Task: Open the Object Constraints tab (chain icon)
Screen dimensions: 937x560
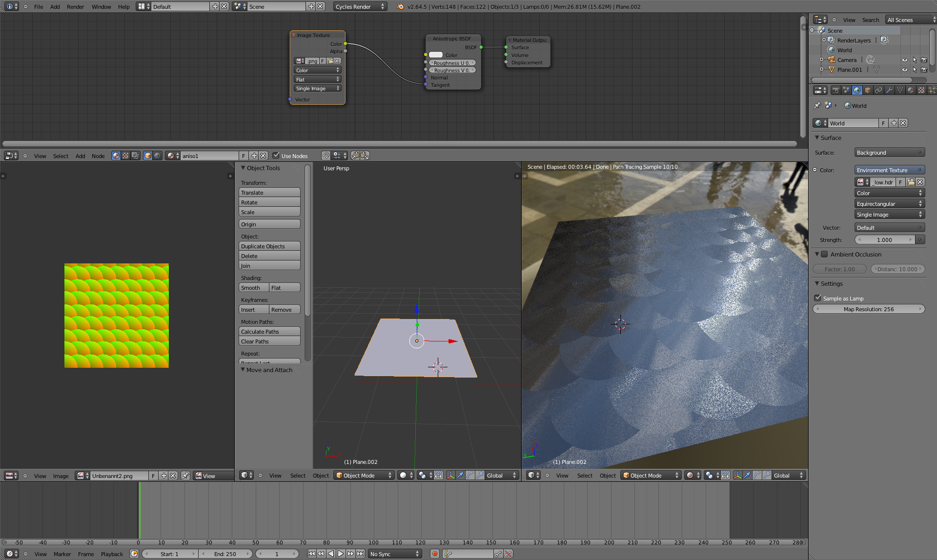Action: pos(878,90)
